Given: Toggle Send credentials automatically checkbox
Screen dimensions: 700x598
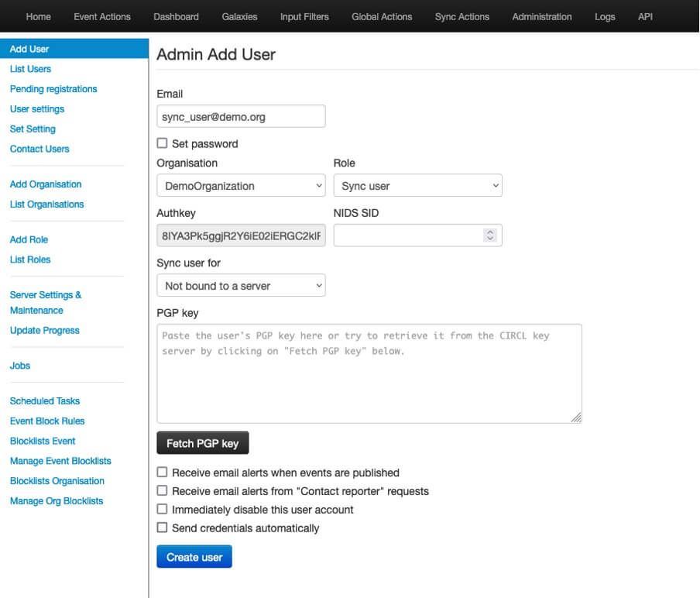Looking at the screenshot, I should (x=163, y=528).
